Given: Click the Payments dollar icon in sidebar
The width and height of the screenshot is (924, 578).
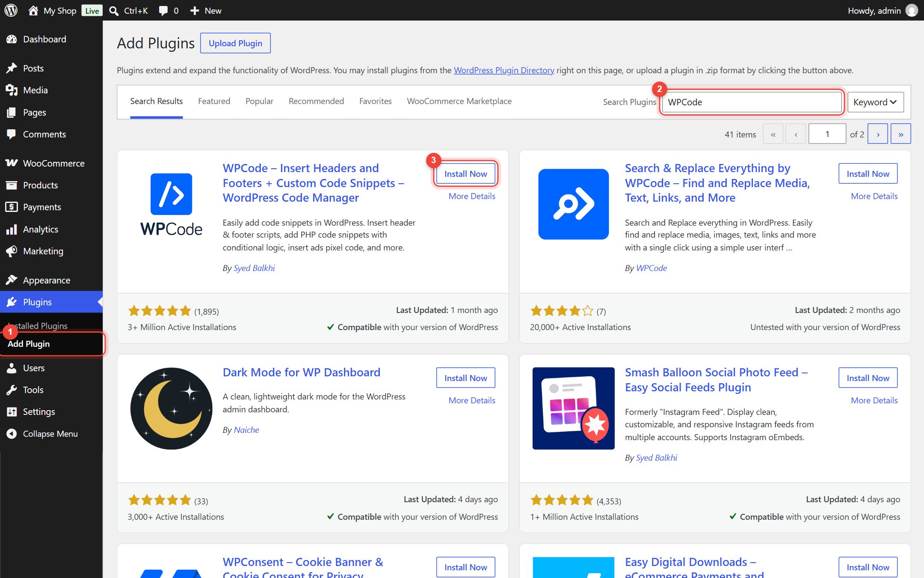Looking at the screenshot, I should coord(12,207).
